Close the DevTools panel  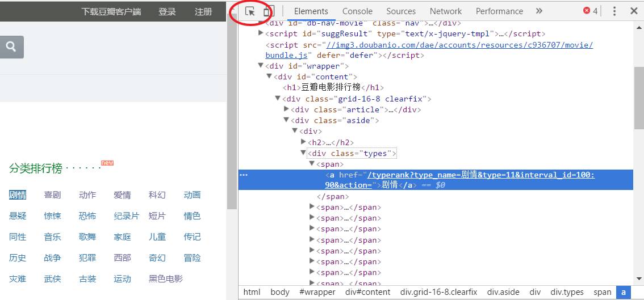tap(634, 11)
